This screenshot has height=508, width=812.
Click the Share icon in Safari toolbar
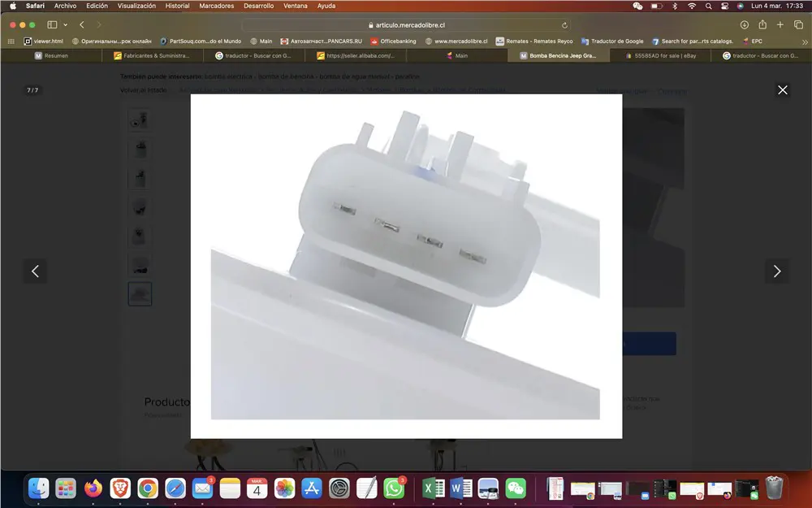pyautogui.click(x=762, y=25)
